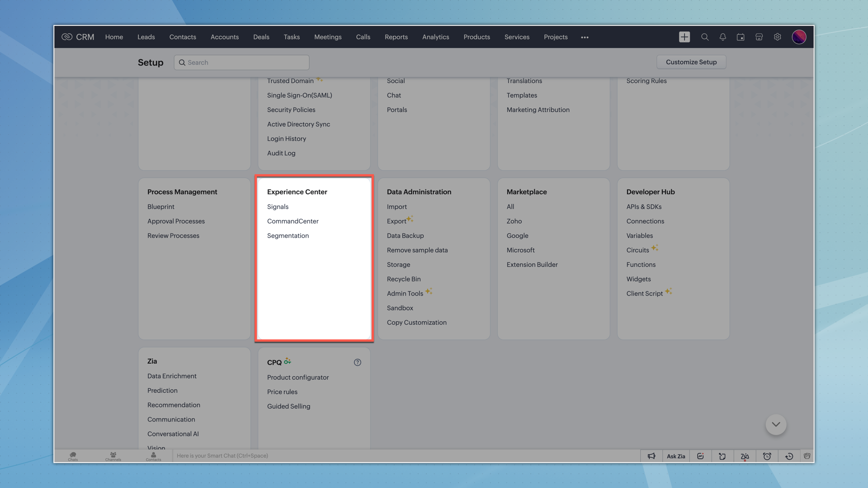Click the CPQ help question mark icon
This screenshot has width=868, height=488.
tap(358, 362)
